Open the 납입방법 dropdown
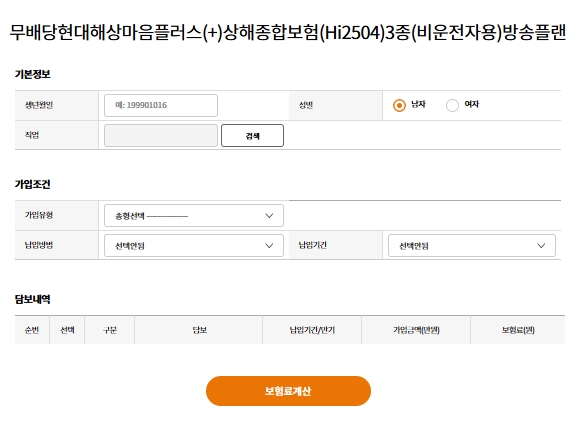The height and width of the screenshot is (439, 578). point(194,245)
